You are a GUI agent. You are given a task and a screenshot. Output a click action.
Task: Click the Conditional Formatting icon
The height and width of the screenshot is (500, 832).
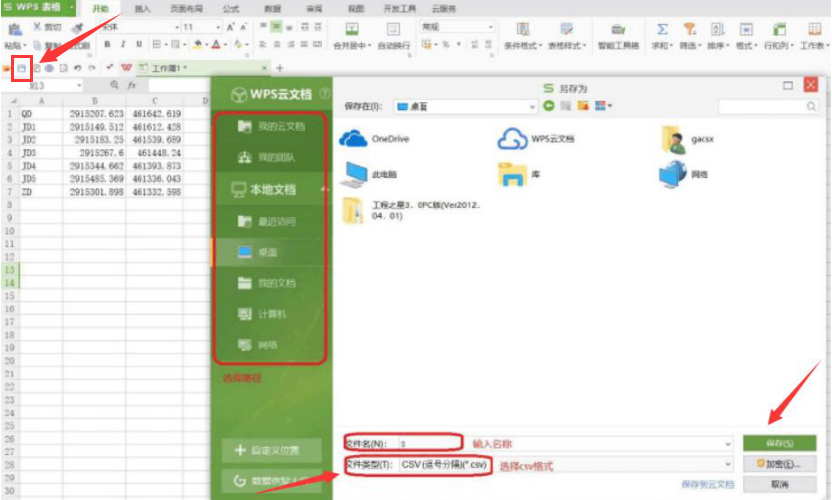point(523,29)
